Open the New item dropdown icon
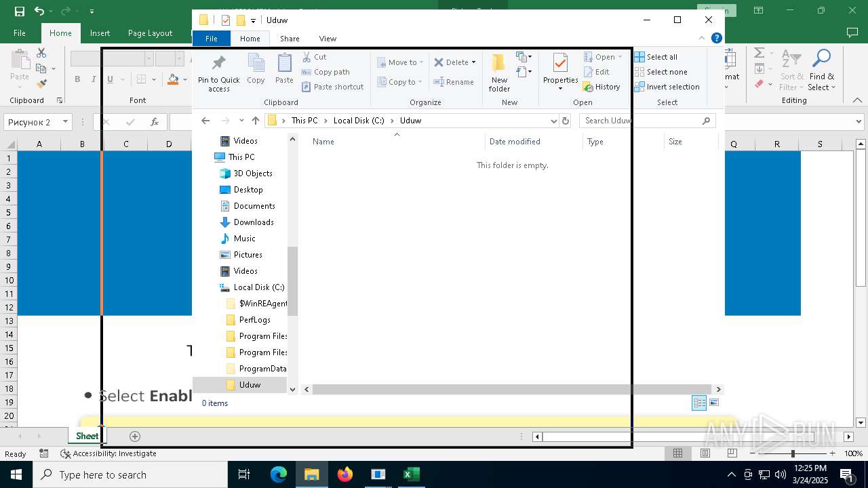 click(x=524, y=57)
